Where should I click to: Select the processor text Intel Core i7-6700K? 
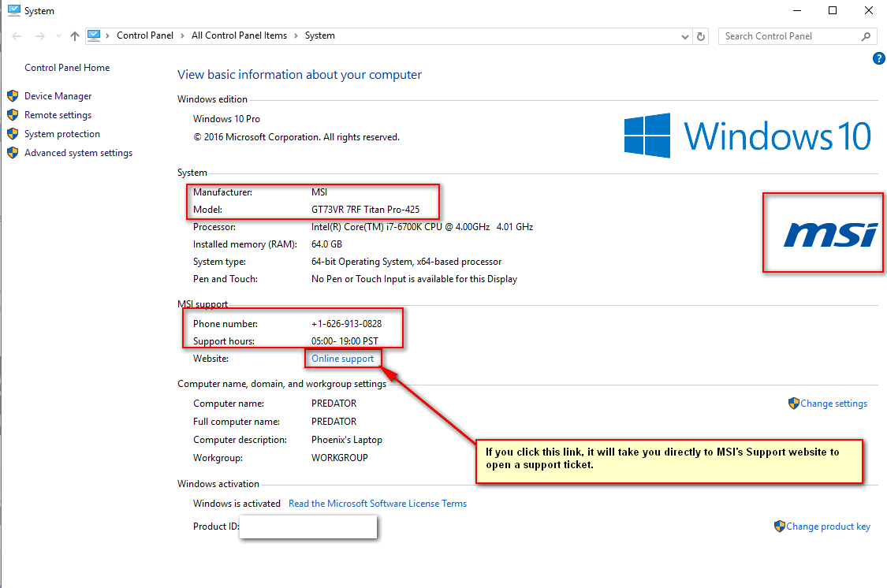[422, 227]
